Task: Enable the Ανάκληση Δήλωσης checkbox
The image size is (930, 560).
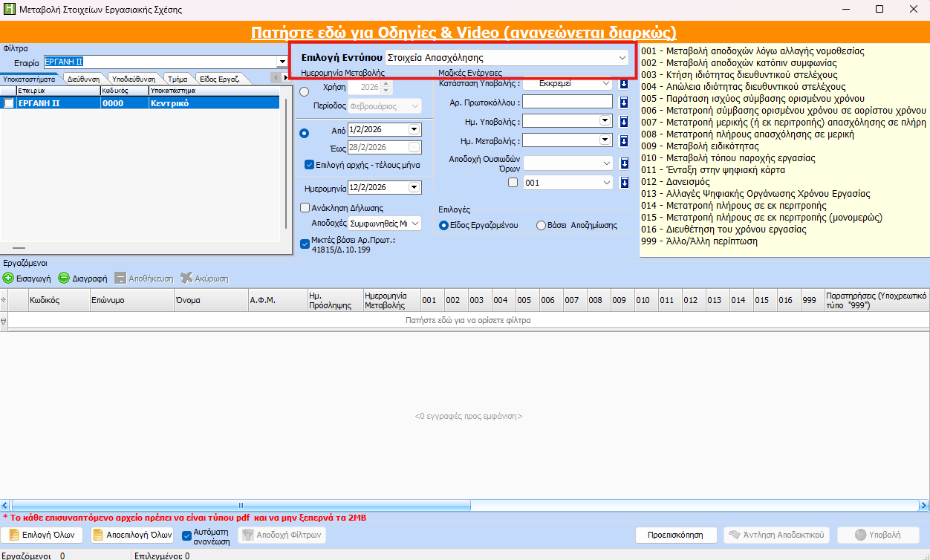Action: [305, 208]
